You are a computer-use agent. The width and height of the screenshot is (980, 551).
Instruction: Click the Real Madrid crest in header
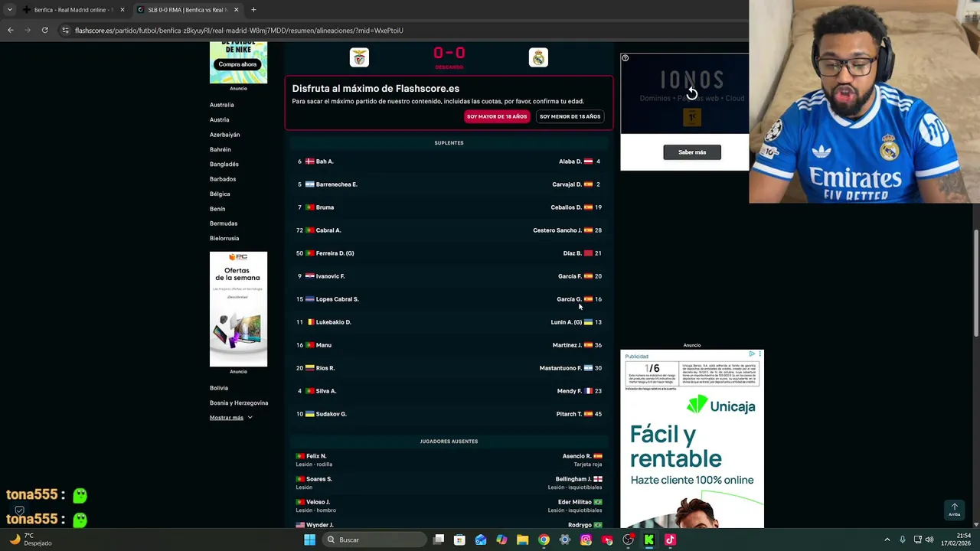[x=538, y=57]
